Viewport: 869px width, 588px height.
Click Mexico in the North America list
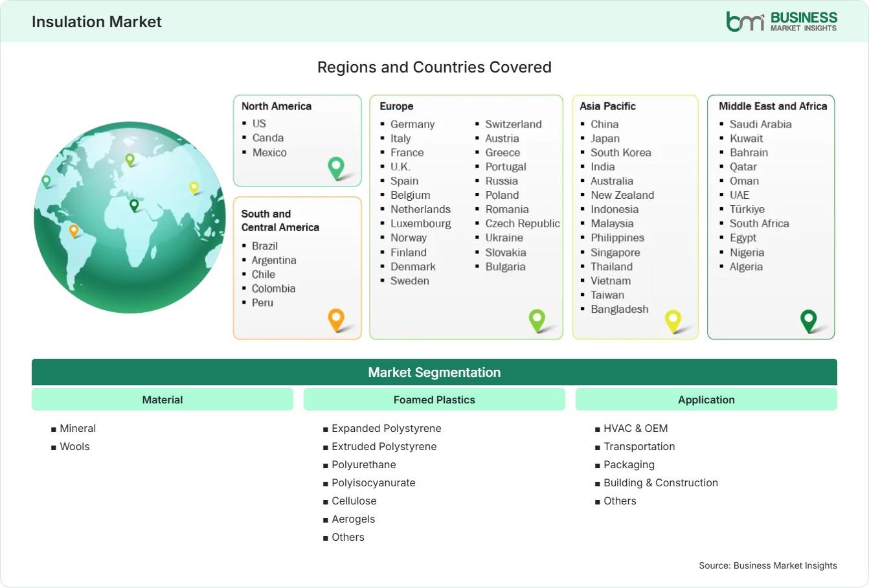269,153
